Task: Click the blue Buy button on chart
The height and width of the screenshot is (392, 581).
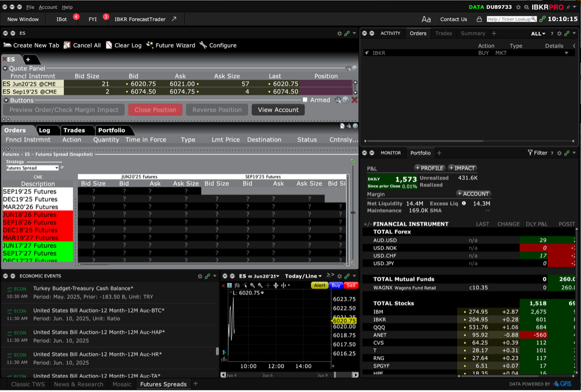Action: click(336, 286)
